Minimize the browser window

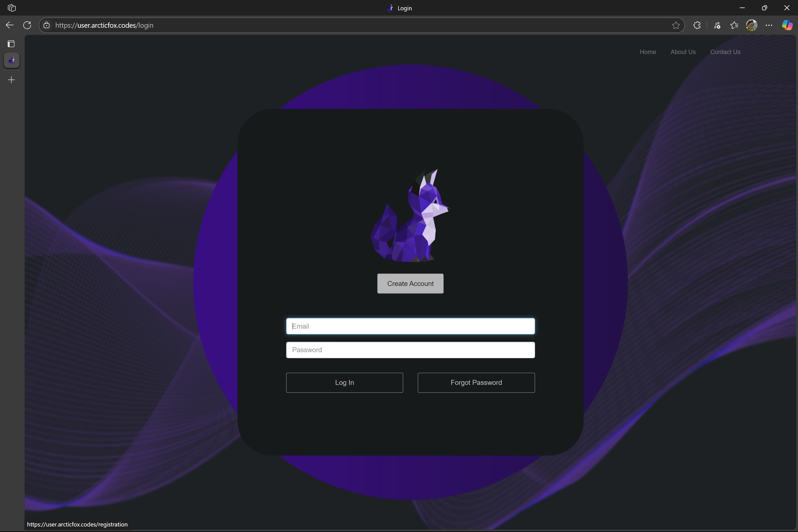[742, 8]
